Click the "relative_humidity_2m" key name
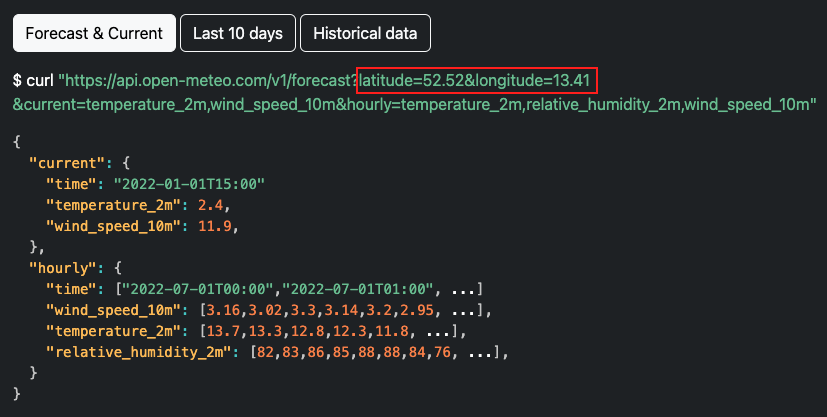827x417 pixels. pos(139,352)
